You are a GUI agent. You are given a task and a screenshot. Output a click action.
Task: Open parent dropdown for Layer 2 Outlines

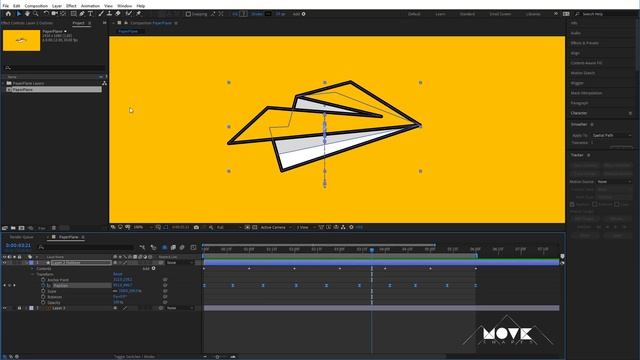tap(179, 263)
